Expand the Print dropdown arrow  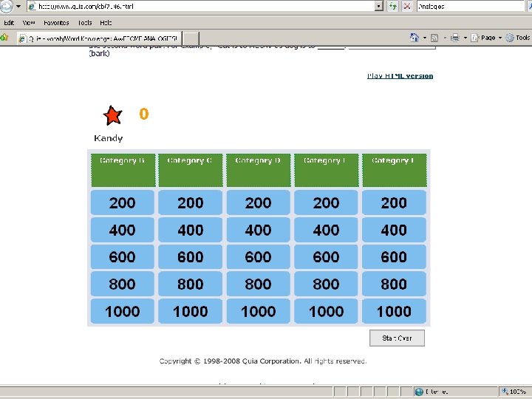coord(465,38)
